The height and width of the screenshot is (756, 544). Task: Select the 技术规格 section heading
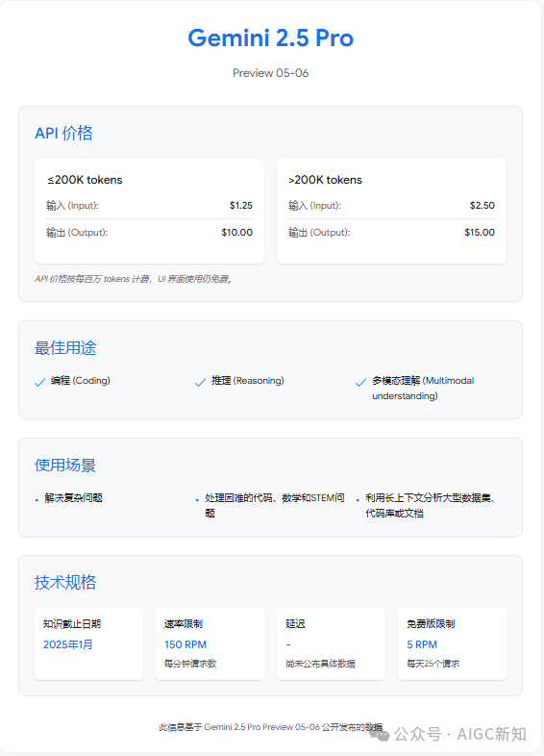[x=65, y=583]
